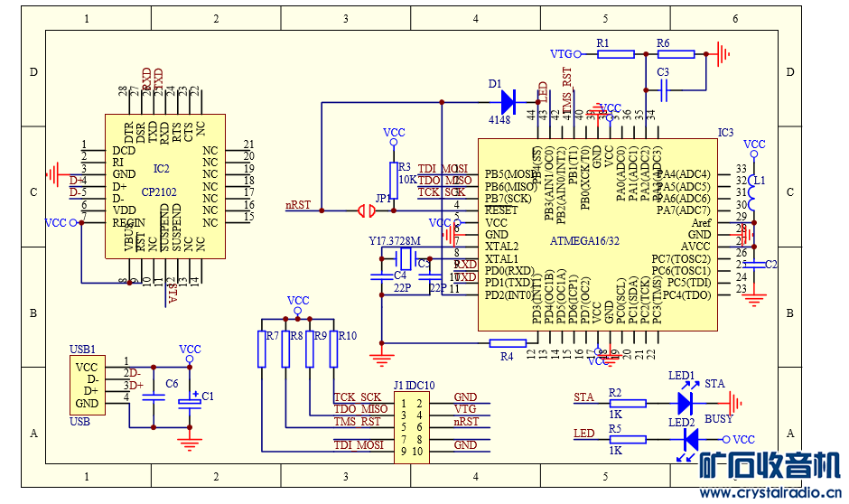Select the R3 10K pull-up resistor
Screen dimensions: 849x504
click(394, 181)
